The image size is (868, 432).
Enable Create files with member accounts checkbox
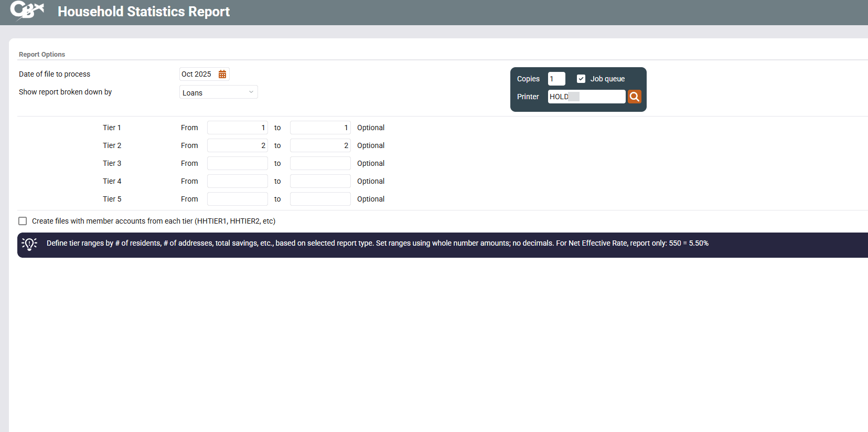coord(23,221)
